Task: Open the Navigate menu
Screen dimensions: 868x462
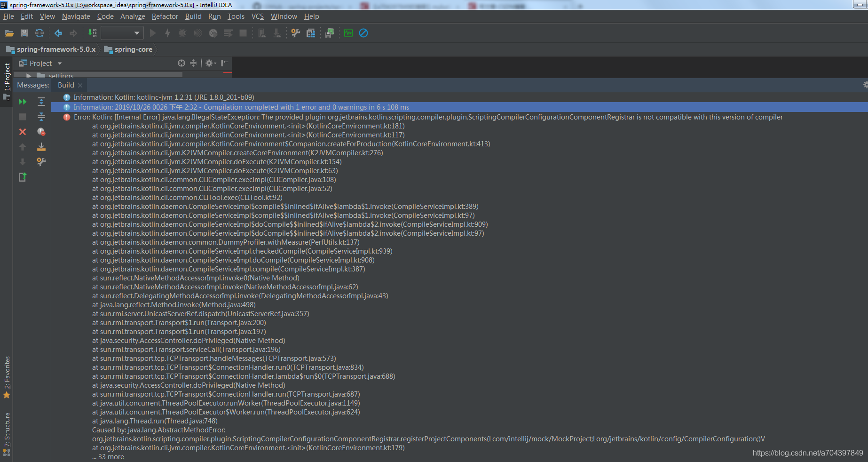Action: pyautogui.click(x=76, y=16)
